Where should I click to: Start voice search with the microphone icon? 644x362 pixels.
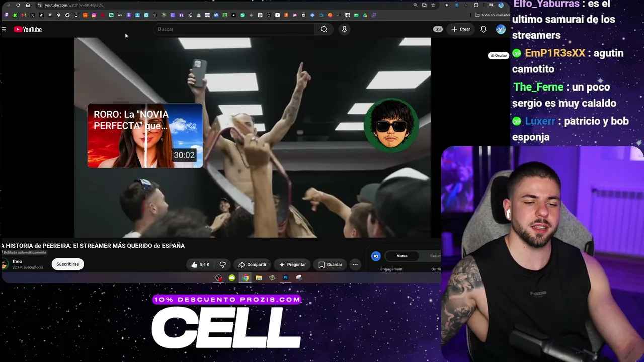(344, 29)
